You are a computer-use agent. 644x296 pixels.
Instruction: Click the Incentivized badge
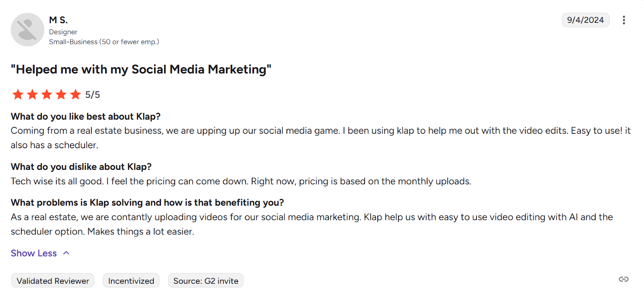pyautogui.click(x=131, y=281)
